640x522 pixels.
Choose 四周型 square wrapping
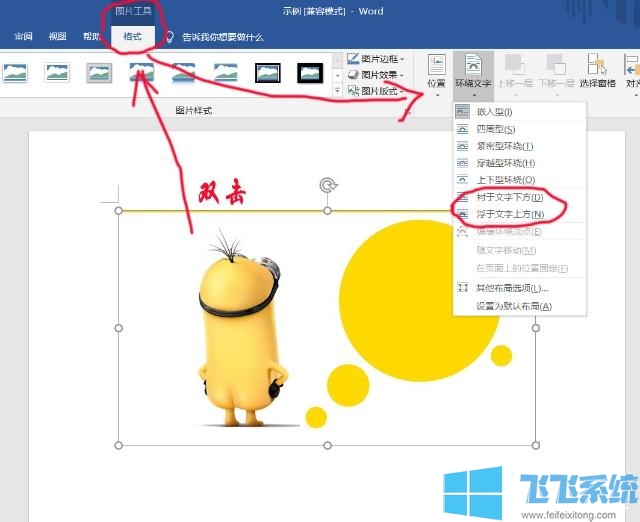(497, 129)
